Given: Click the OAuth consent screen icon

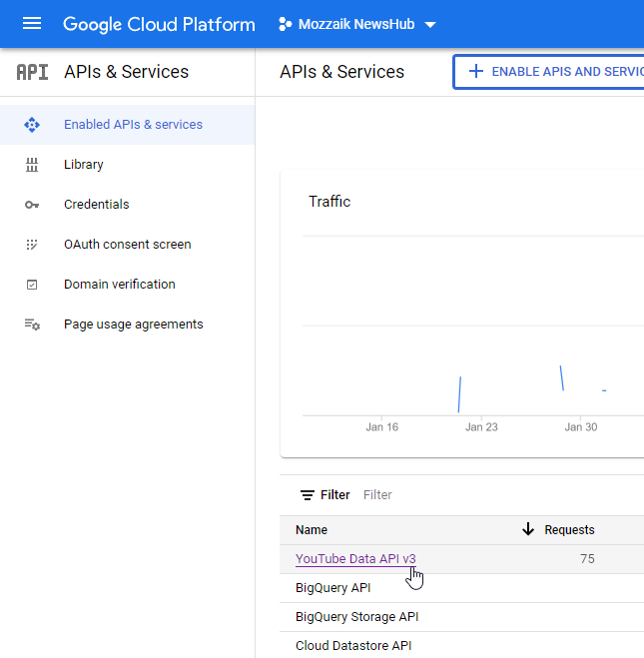Looking at the screenshot, I should point(32,245).
